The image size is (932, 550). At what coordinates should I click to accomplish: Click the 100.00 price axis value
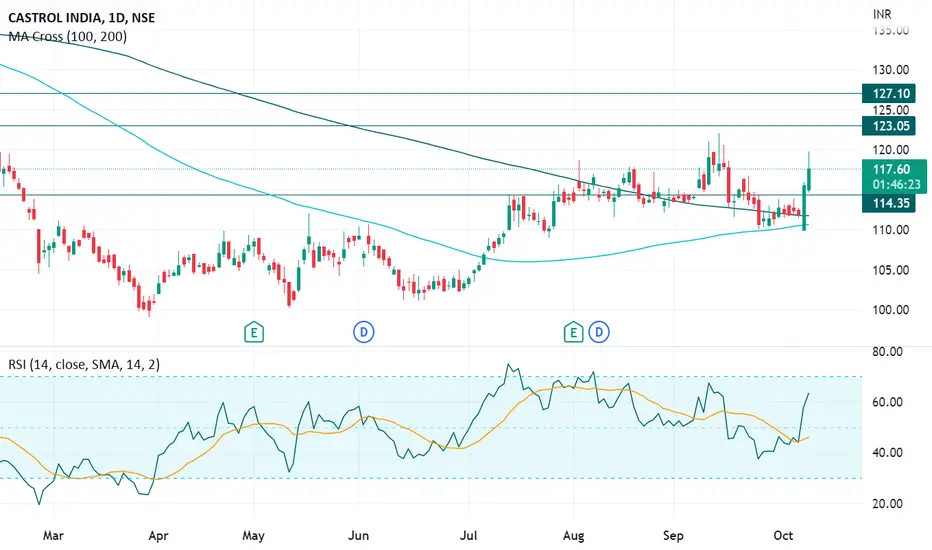tap(891, 310)
